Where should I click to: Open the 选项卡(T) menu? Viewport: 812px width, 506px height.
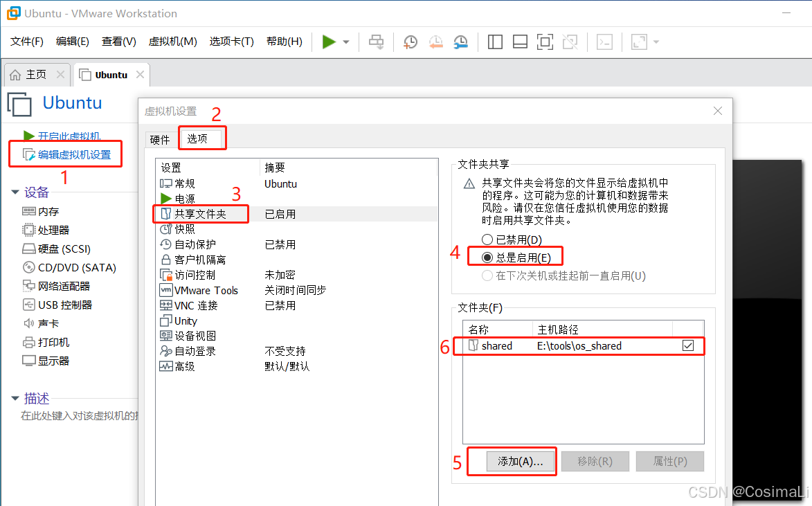[x=231, y=42]
